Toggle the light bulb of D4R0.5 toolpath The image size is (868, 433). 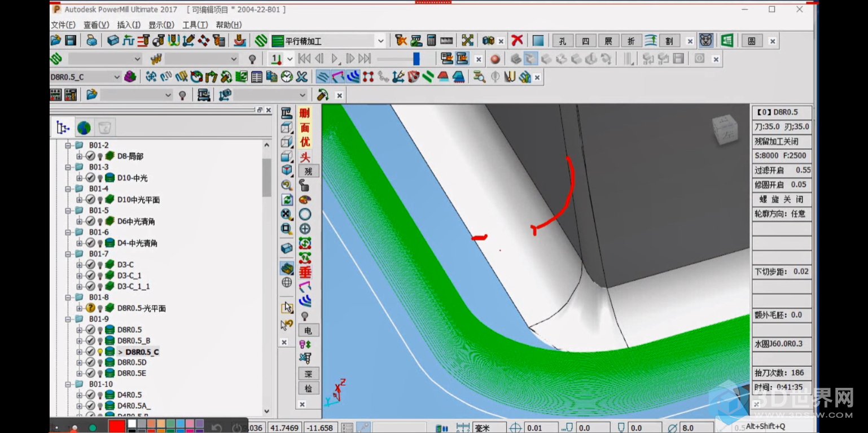[100, 395]
